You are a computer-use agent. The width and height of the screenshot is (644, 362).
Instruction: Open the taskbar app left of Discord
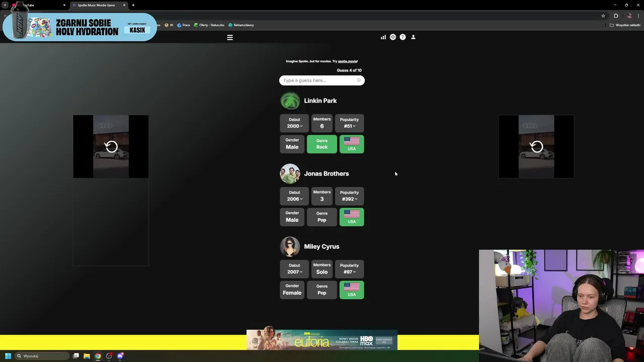109,356
